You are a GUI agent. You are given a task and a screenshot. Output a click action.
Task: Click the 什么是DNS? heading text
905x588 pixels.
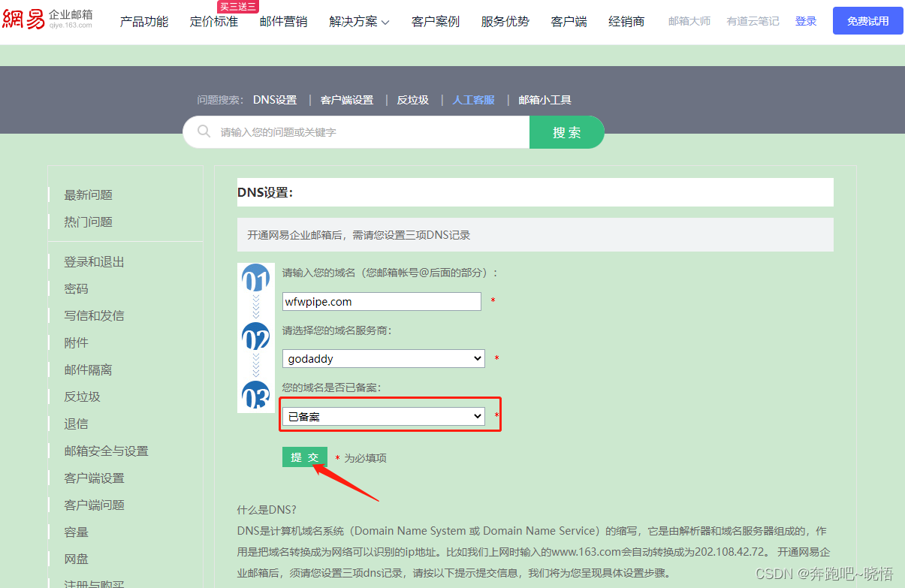point(267,510)
